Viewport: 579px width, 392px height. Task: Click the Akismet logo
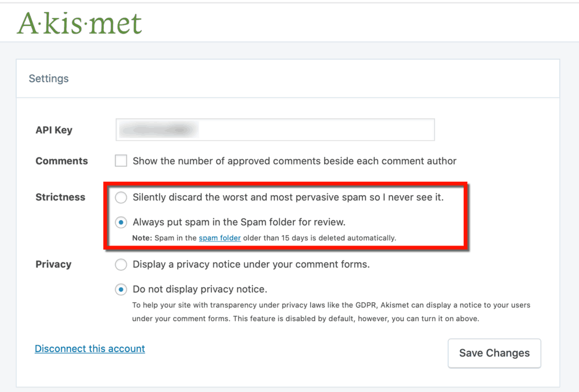pos(79,23)
